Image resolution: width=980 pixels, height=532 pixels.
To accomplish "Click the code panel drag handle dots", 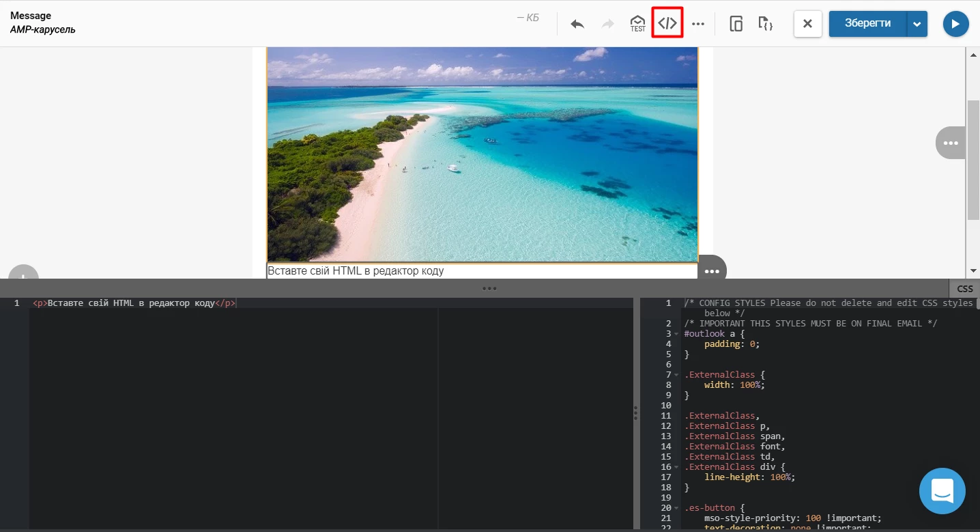I will click(489, 288).
